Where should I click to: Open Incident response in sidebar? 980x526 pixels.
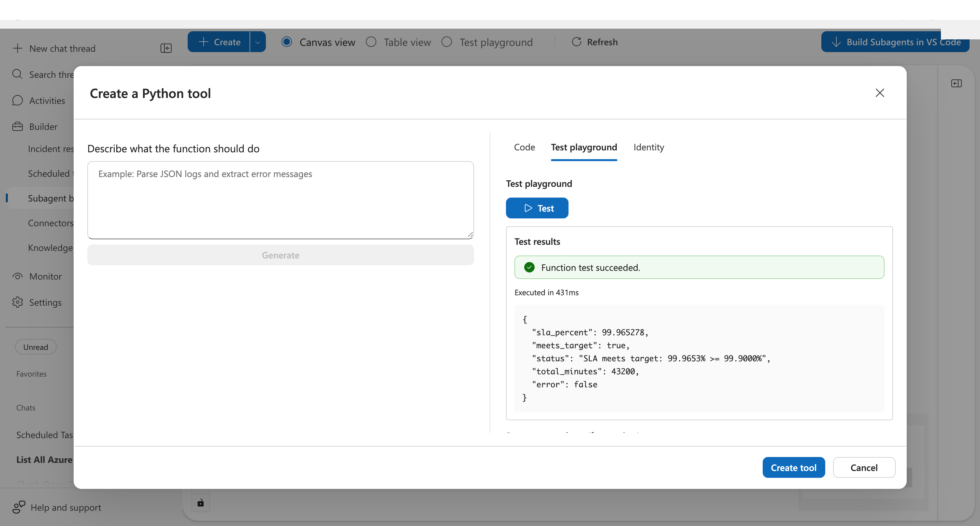tap(50, 149)
